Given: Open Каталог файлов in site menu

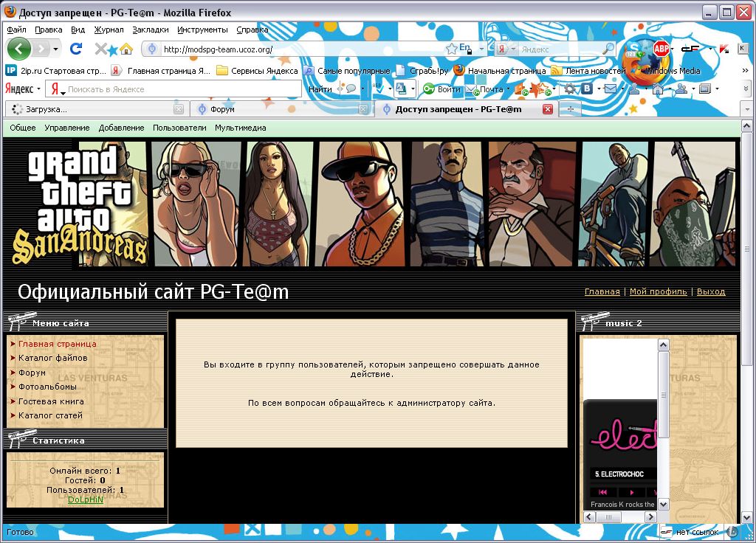Looking at the screenshot, I should (53, 358).
